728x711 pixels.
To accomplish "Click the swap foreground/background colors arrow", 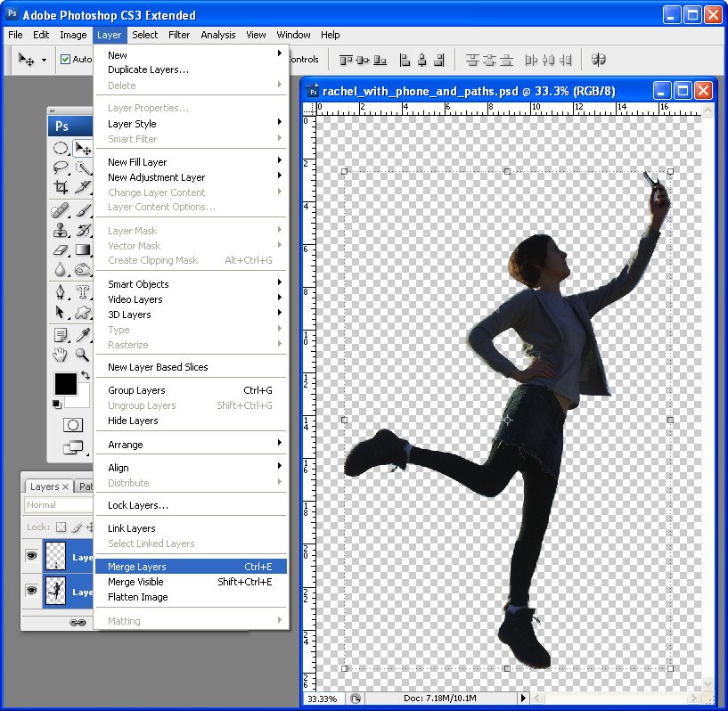I will coord(85,374).
